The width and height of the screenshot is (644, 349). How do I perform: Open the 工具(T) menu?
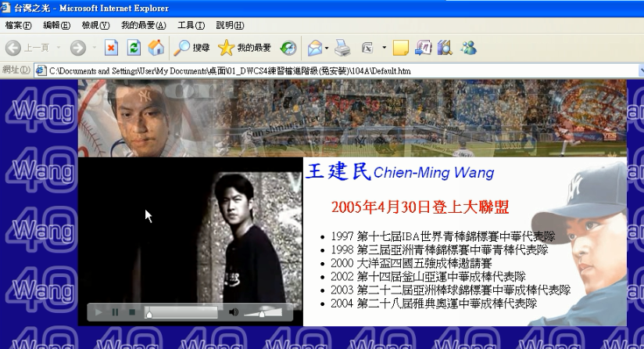pos(191,26)
